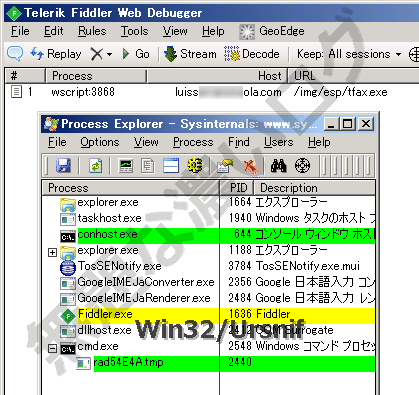
Task: Open System Information graph icon
Action: tap(126, 165)
